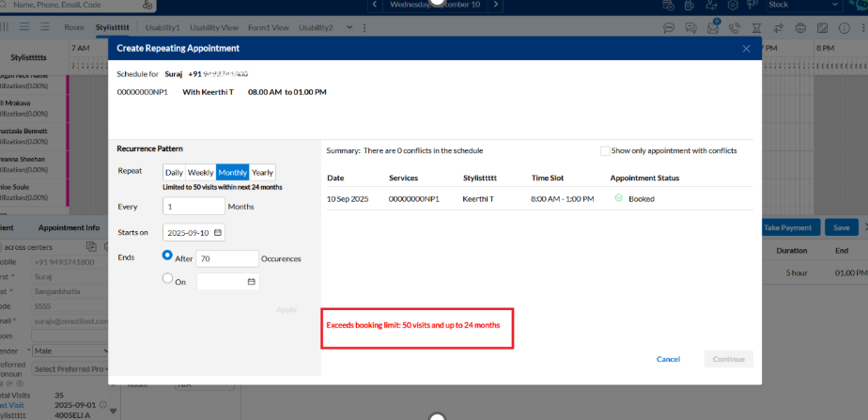Select the Ends On radio button
The width and height of the screenshot is (868, 420).
pos(167,278)
